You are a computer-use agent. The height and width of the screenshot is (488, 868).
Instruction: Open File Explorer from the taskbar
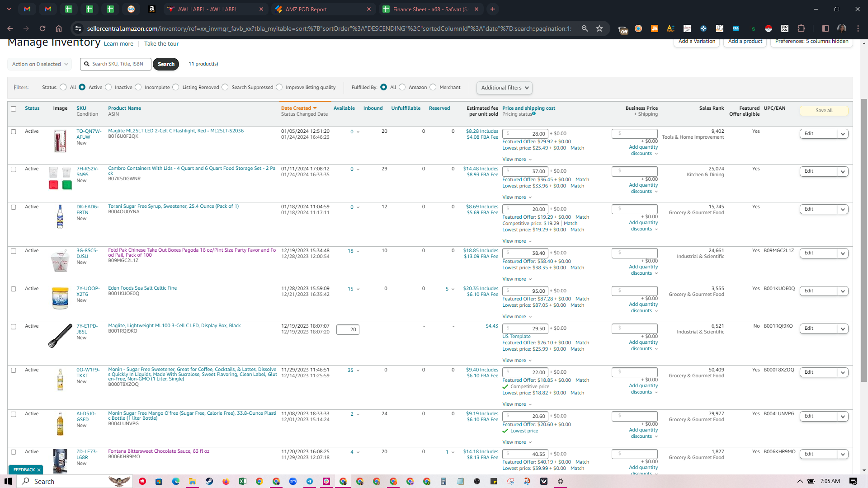(193, 481)
